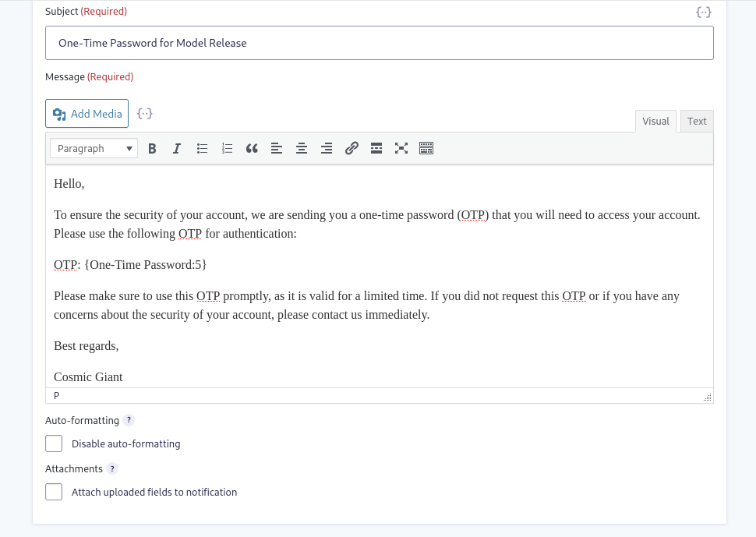Image resolution: width=756 pixels, height=537 pixels.
Task: Open smart tags for the Subject field
Action: coord(704,12)
